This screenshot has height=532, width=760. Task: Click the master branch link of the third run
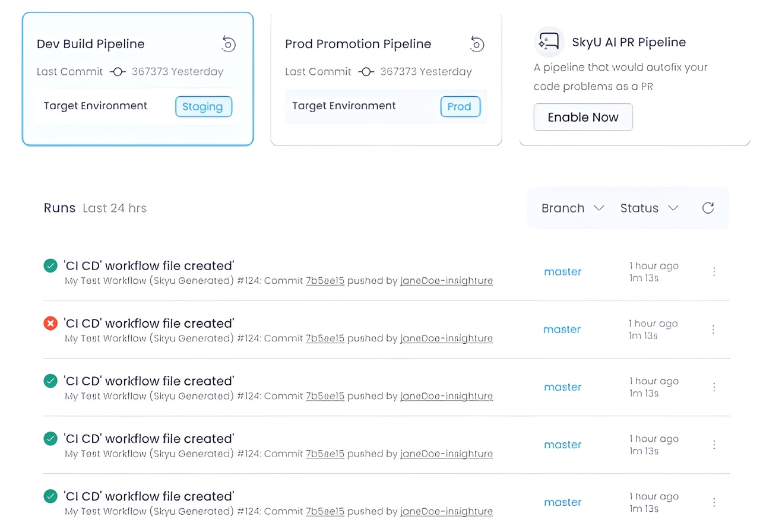coord(563,387)
